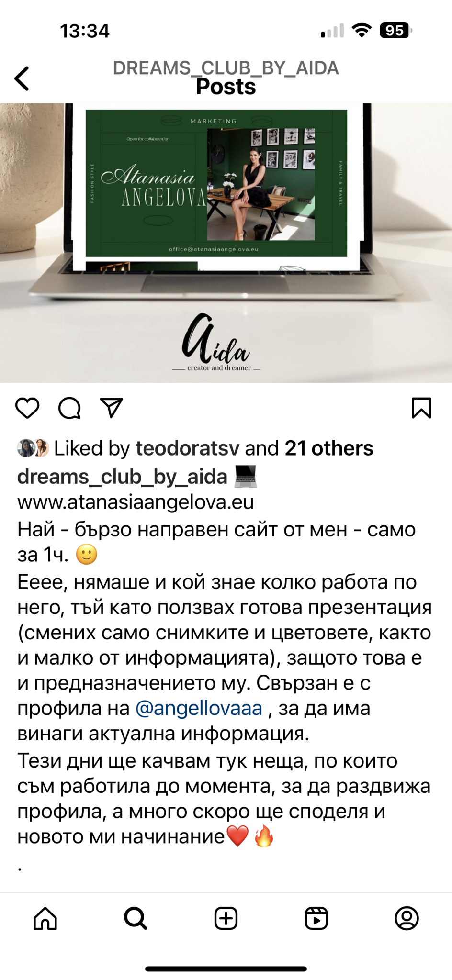This screenshot has width=452, height=980.
Task: Save the post using bookmark icon
Action: (421, 408)
